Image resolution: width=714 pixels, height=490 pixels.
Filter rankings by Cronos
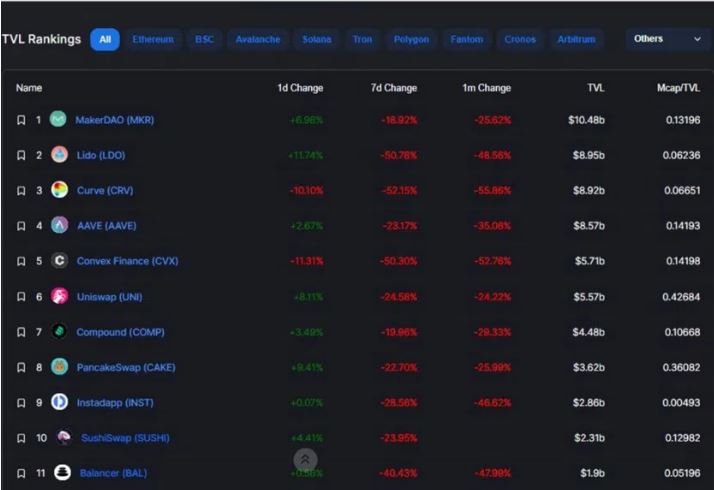(x=520, y=39)
